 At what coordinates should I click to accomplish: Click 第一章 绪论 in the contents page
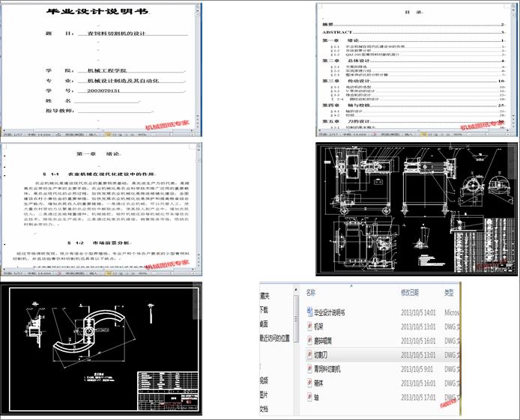(x=414, y=40)
